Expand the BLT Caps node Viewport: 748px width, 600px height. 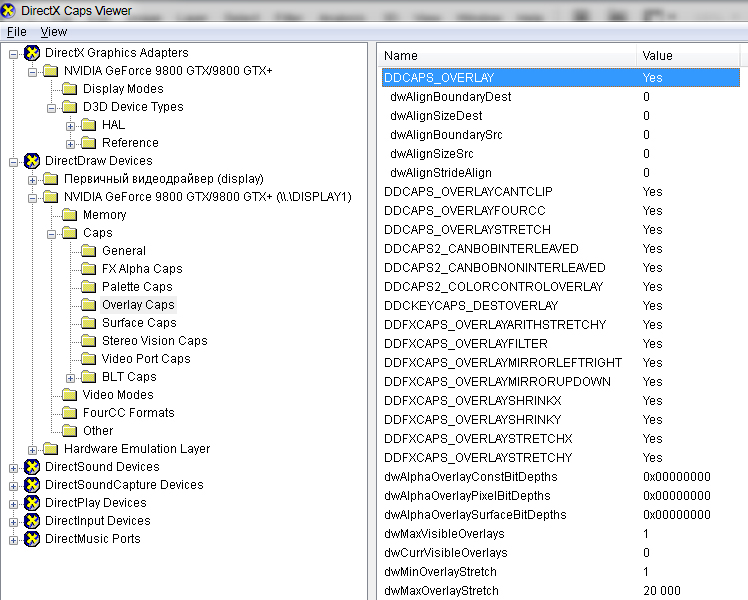[71, 377]
